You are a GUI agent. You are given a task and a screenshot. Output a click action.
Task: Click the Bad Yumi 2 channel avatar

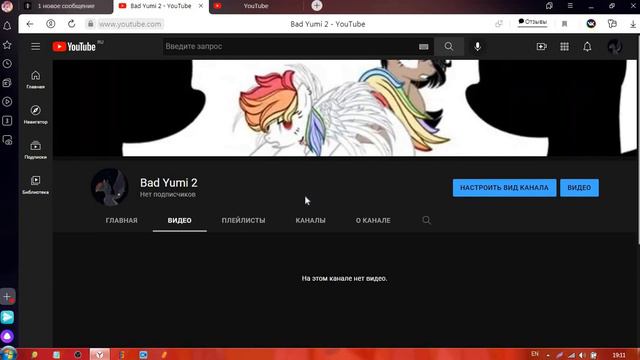coord(109,187)
